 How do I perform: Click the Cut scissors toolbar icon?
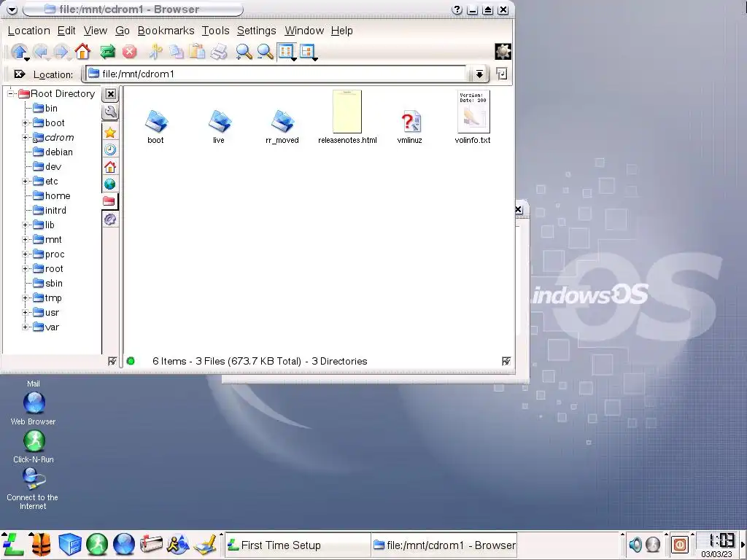155,52
